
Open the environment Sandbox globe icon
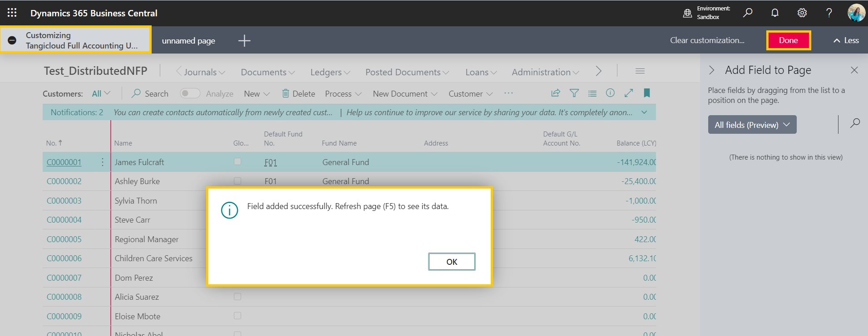coord(688,13)
